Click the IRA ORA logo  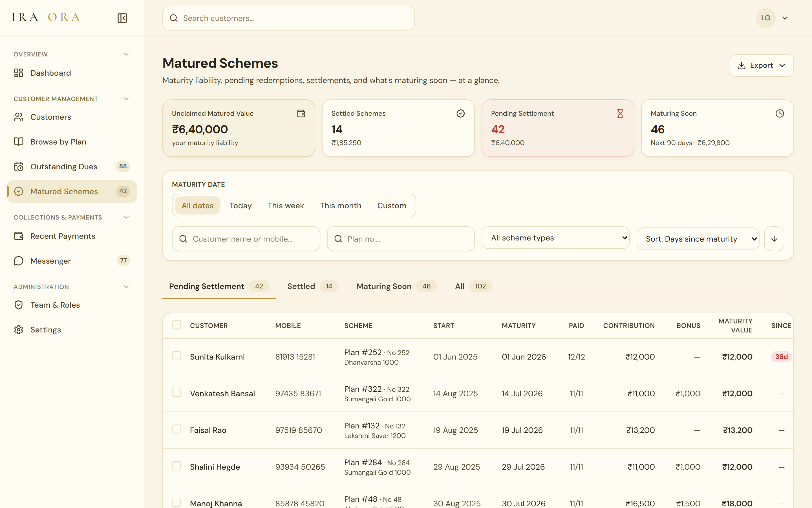pos(46,17)
